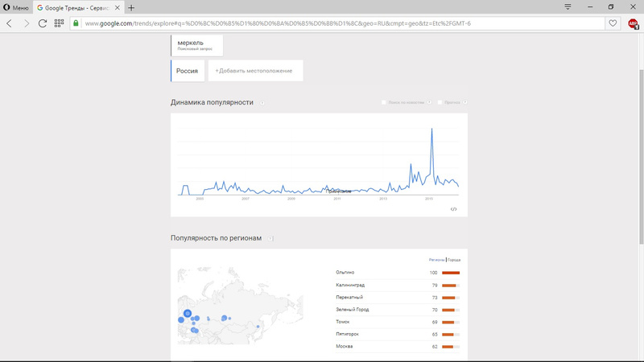Open the tab list icon in title bar
Viewport: 644px width, 362px height.
(x=568, y=7)
